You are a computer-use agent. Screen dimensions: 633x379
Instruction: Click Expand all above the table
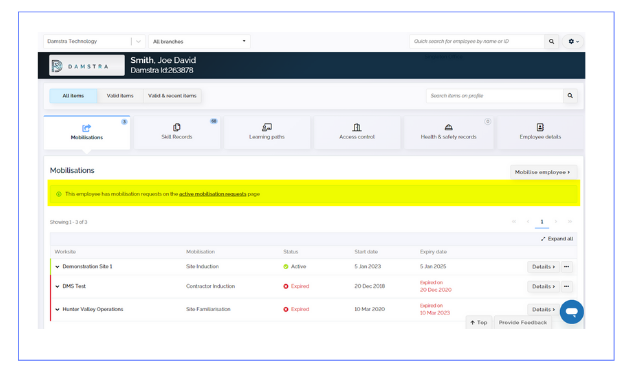[x=557, y=239]
